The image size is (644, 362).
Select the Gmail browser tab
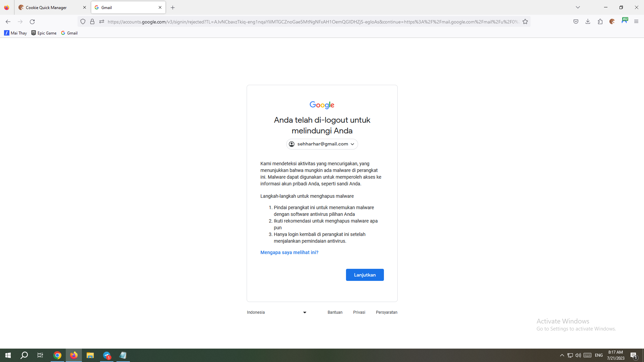tap(128, 7)
